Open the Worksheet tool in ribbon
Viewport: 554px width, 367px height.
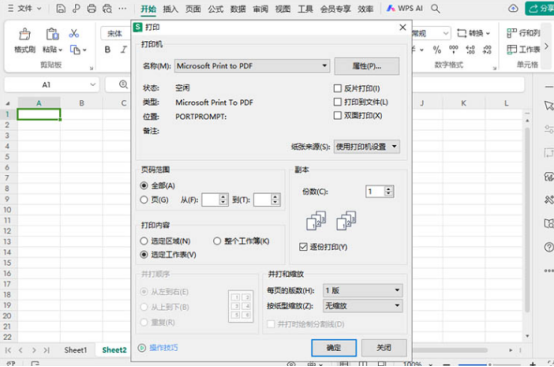point(523,49)
